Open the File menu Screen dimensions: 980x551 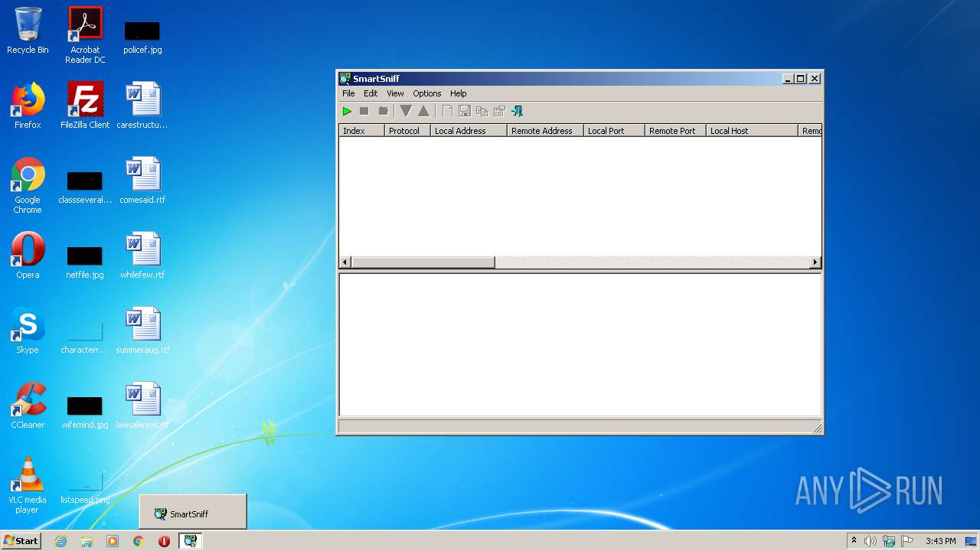[x=348, y=93]
